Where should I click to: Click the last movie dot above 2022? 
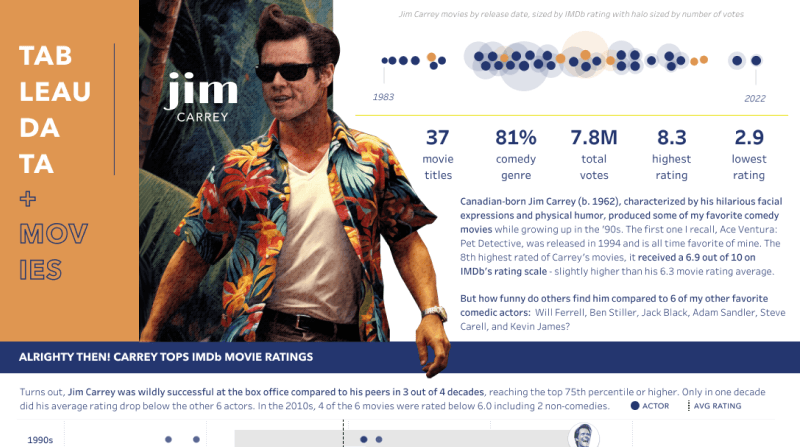[756, 60]
